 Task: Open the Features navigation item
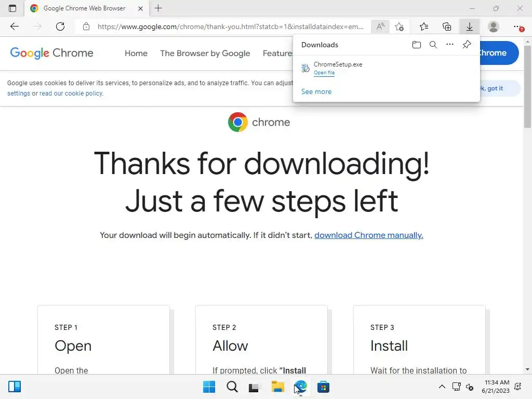(277, 54)
